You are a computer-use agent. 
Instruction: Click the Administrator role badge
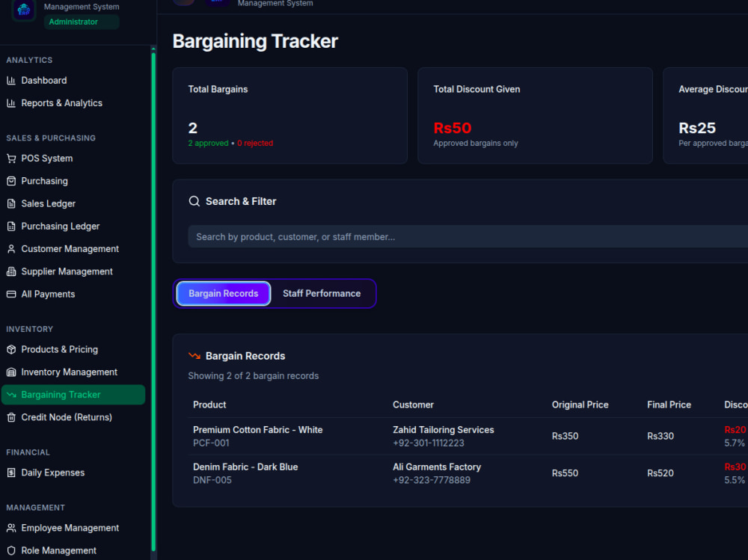pyautogui.click(x=82, y=22)
